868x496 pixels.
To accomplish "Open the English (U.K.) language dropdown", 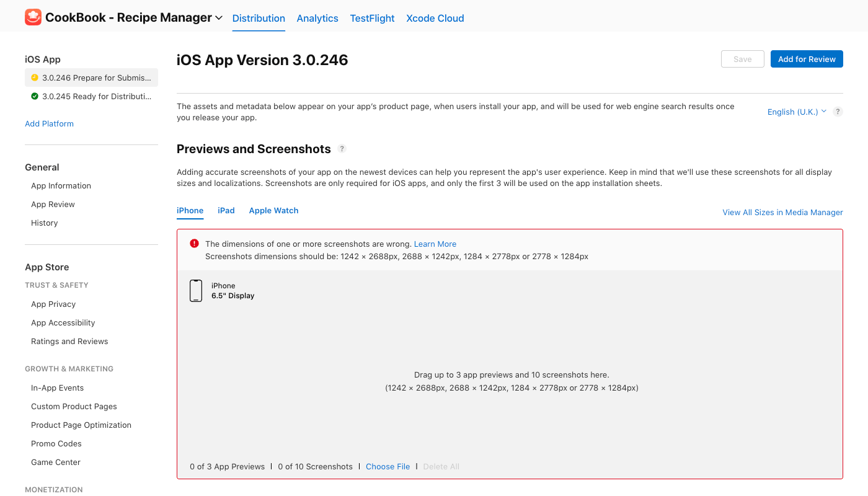I will pyautogui.click(x=797, y=112).
